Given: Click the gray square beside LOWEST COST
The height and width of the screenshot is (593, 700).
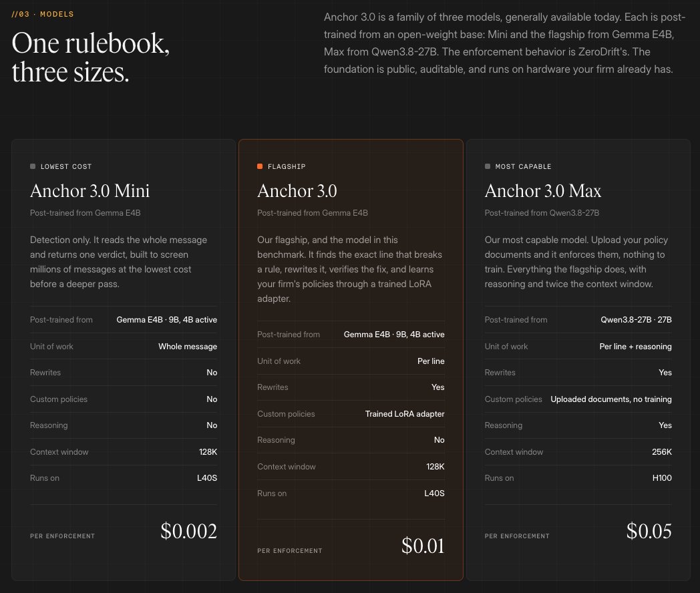Looking at the screenshot, I should coord(33,166).
